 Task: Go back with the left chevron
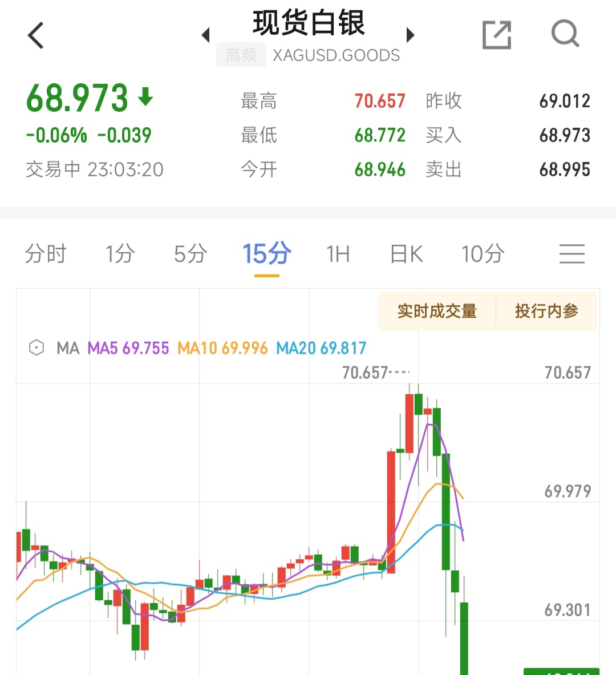(36, 35)
